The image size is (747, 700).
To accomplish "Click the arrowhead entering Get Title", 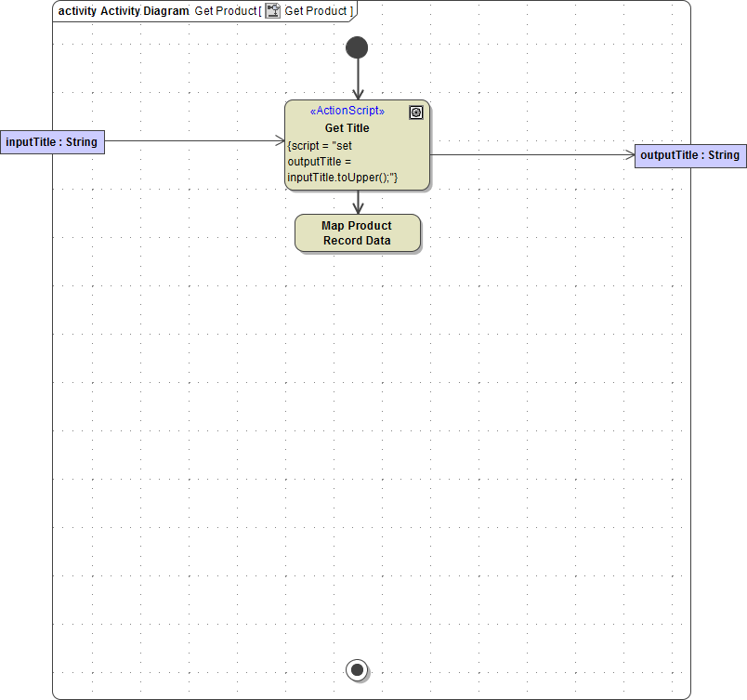I will 357,98.
